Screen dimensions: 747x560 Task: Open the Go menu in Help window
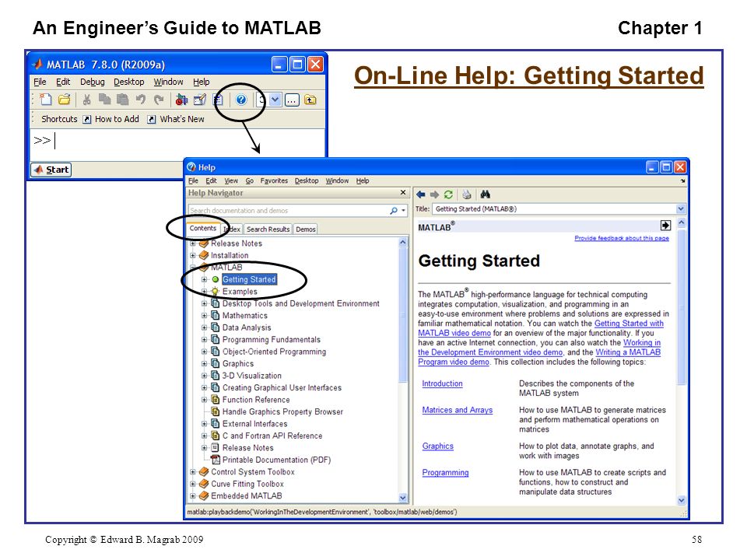[250, 181]
